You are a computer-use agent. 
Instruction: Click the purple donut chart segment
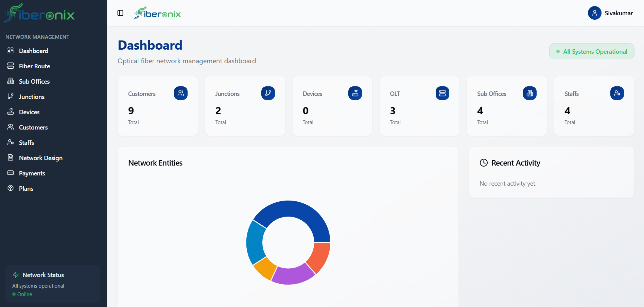[292, 275]
